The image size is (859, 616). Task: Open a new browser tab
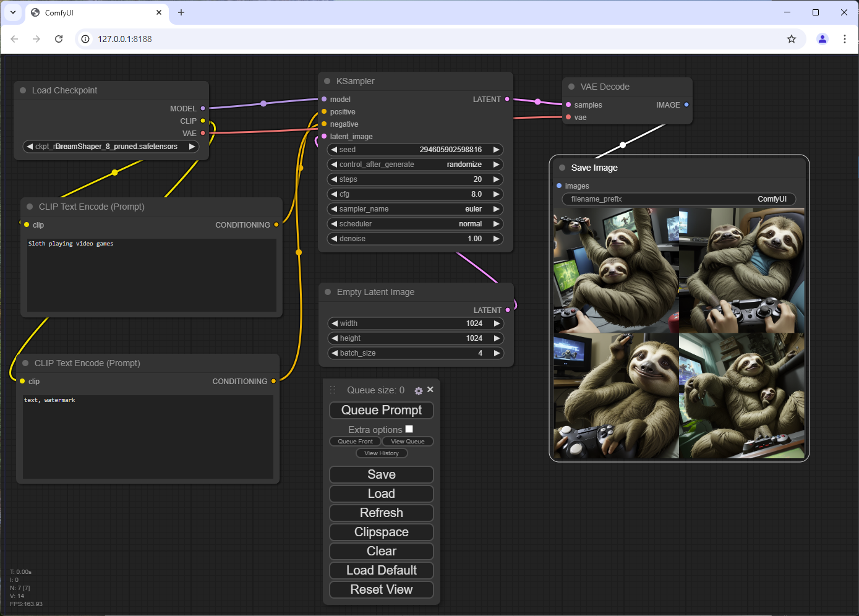[181, 12]
